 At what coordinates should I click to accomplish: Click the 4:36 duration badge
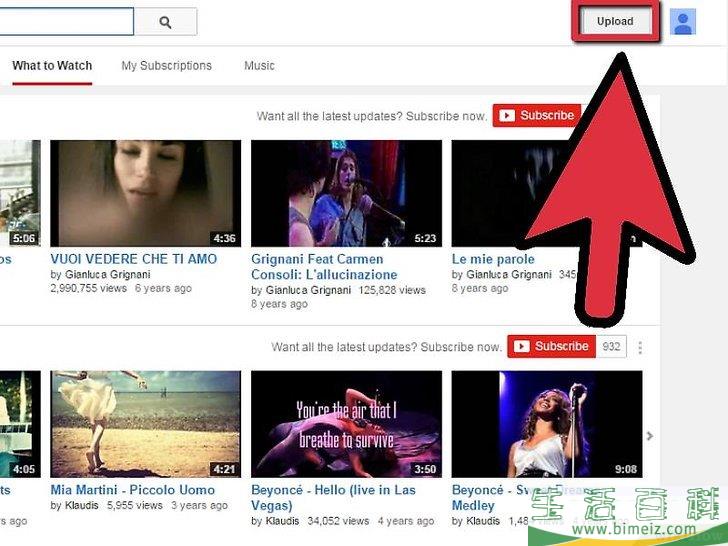click(x=225, y=238)
